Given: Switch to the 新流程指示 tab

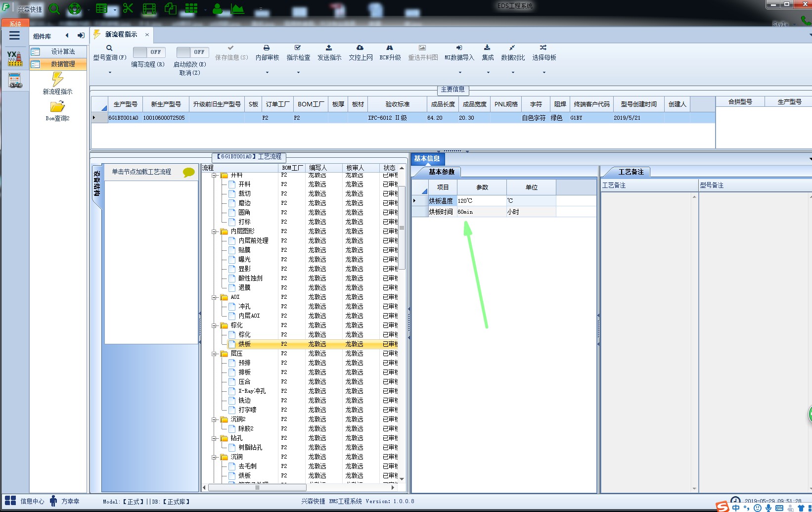Looking at the screenshot, I should click(121, 35).
